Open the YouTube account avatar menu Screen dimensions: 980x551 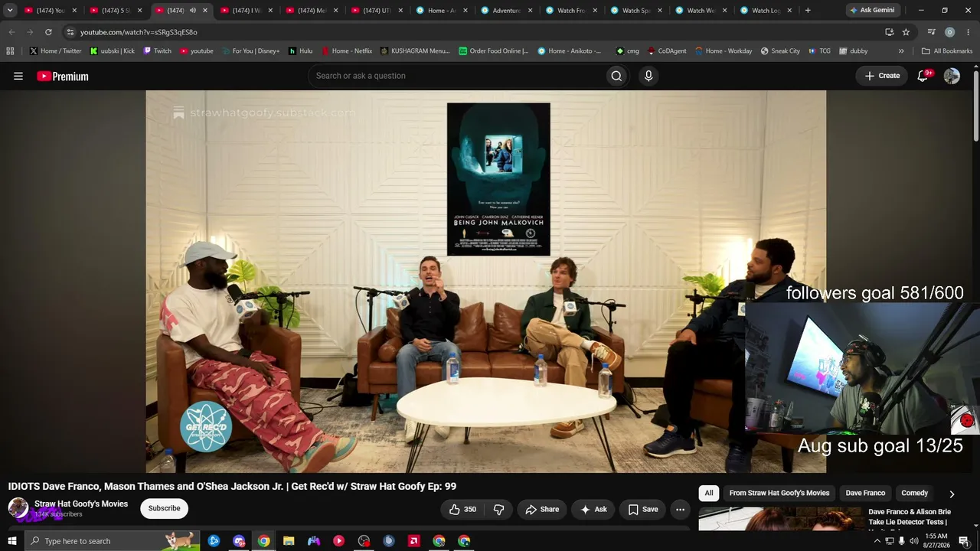click(x=952, y=76)
